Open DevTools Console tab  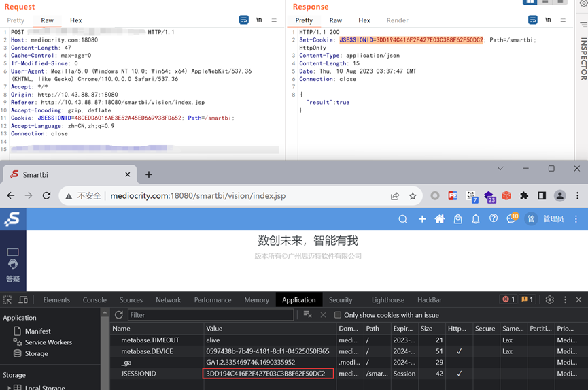(94, 300)
